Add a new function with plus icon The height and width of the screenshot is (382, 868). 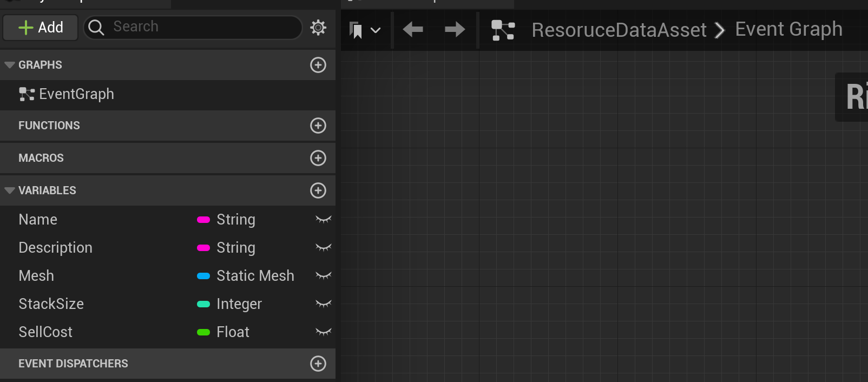(318, 126)
